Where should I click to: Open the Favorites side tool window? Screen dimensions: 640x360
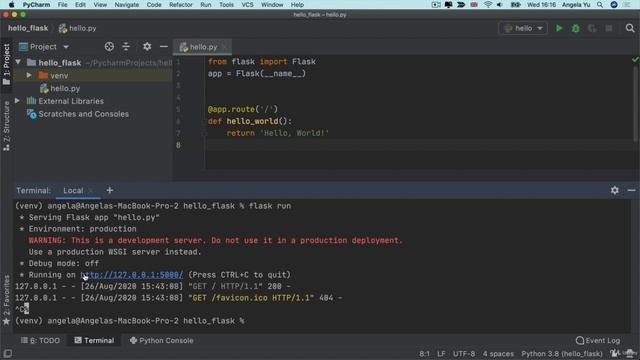[x=6, y=300]
